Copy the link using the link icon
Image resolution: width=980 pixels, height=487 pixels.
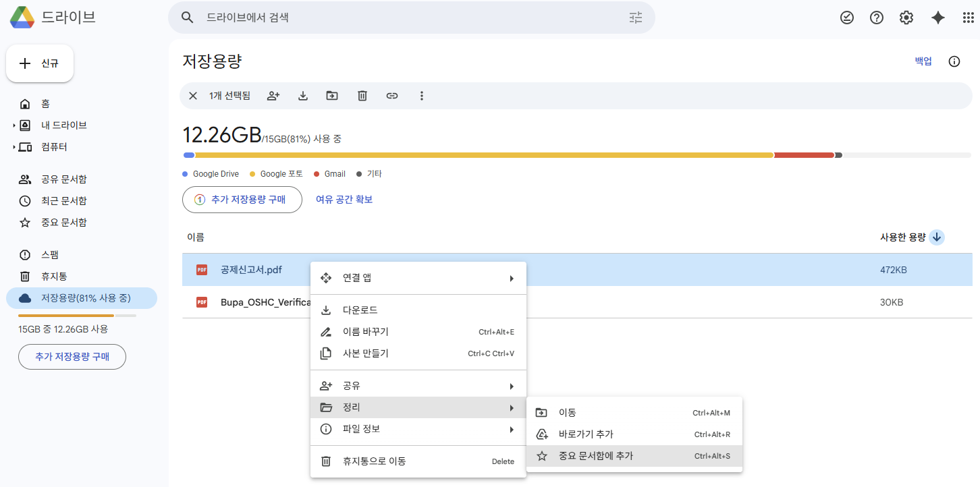[392, 95]
